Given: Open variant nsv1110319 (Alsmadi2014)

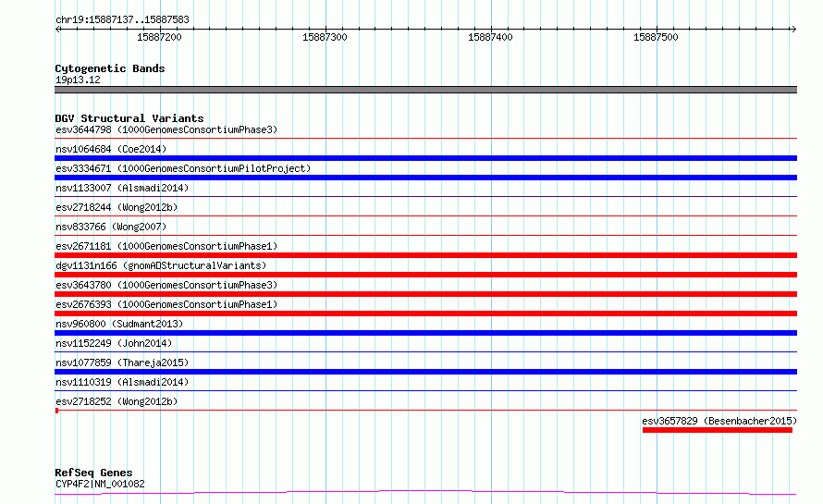Looking at the screenshot, I should 122,382.
